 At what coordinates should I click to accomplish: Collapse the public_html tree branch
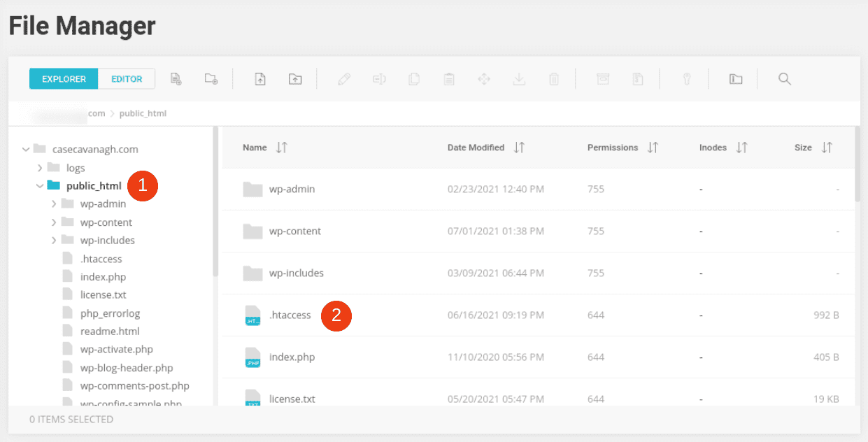click(x=40, y=185)
